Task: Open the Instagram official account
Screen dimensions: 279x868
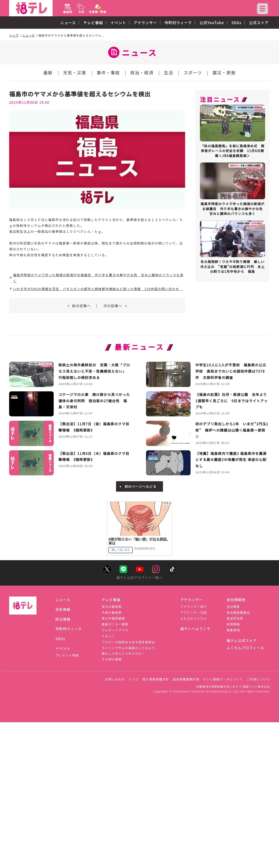Action: coord(156,569)
